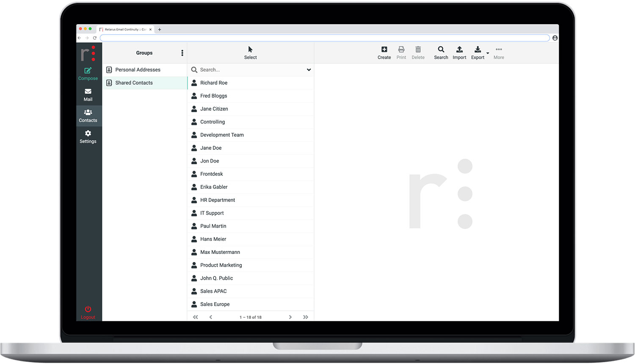Open contact Jane Doe
Screen dimensions: 635x364
(x=251, y=148)
